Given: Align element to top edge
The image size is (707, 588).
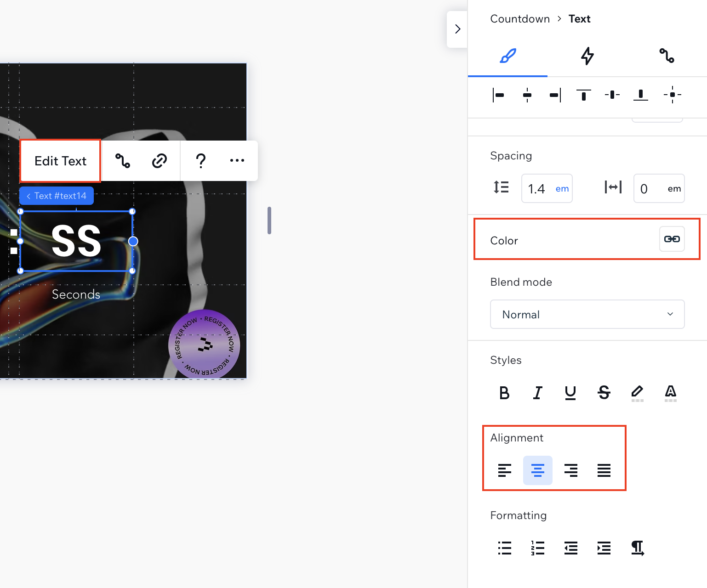Looking at the screenshot, I should click(x=584, y=95).
